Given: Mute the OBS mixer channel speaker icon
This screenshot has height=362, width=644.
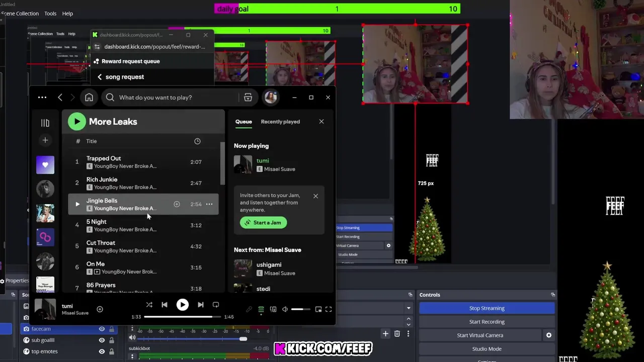Looking at the screenshot, I should tap(132, 338).
